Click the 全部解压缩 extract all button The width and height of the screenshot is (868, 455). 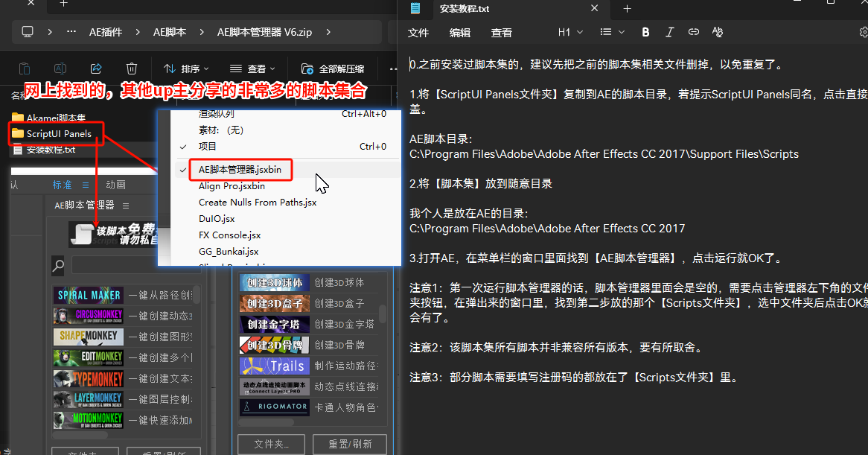click(x=333, y=69)
